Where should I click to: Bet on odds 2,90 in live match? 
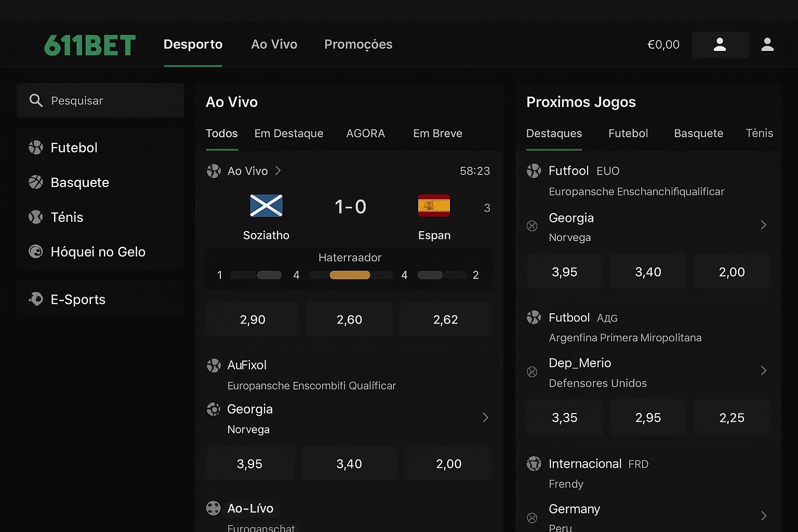pos(252,319)
